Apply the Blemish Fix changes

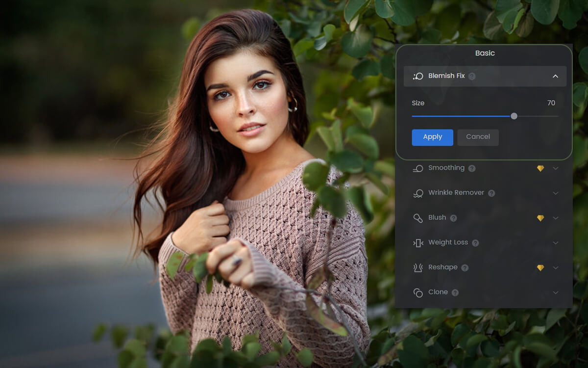432,137
